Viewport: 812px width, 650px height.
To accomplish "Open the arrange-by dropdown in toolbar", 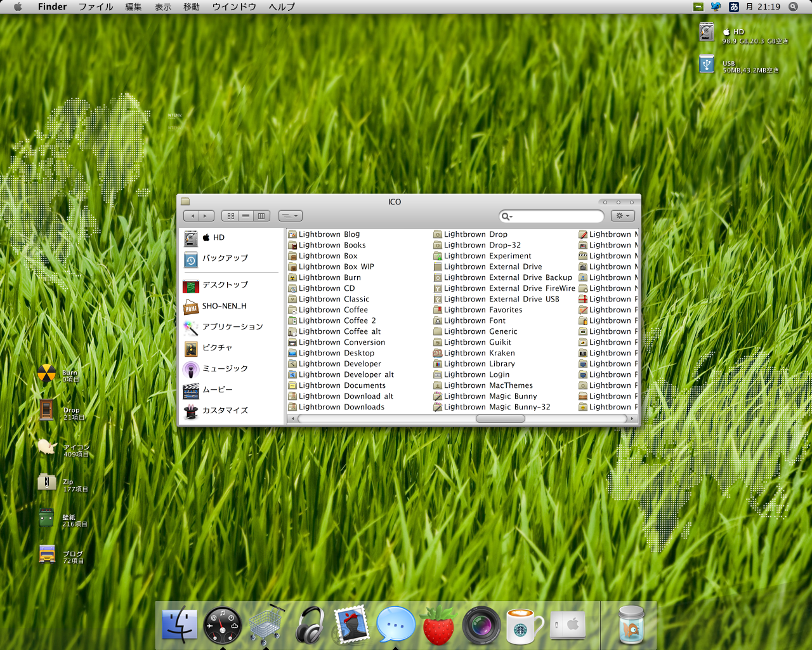I will pyautogui.click(x=291, y=216).
